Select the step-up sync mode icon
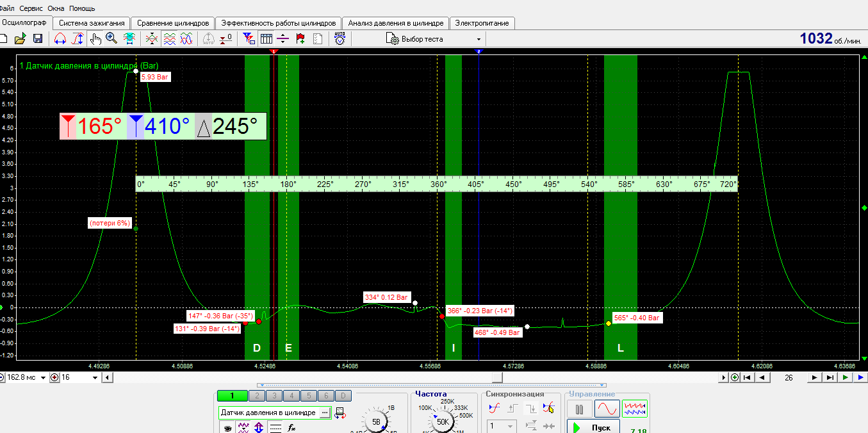This screenshot has width=868, height=433. click(x=512, y=407)
